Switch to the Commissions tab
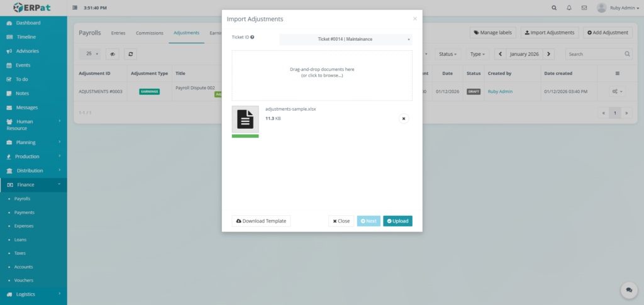This screenshot has width=644, height=305. pos(150,33)
